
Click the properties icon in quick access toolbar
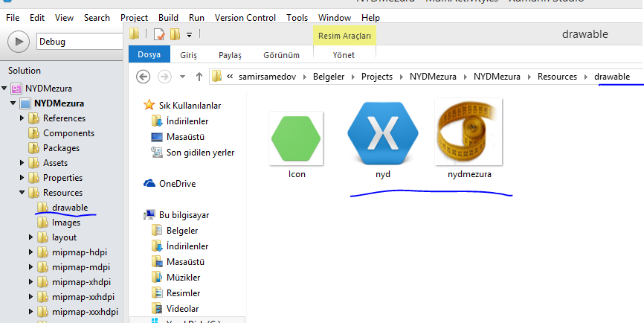(x=159, y=34)
